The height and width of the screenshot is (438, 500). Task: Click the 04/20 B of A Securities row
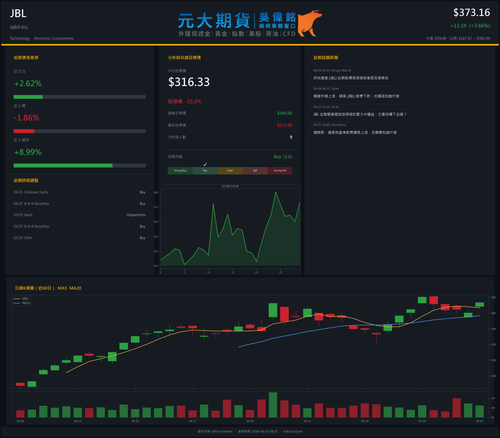click(80, 204)
